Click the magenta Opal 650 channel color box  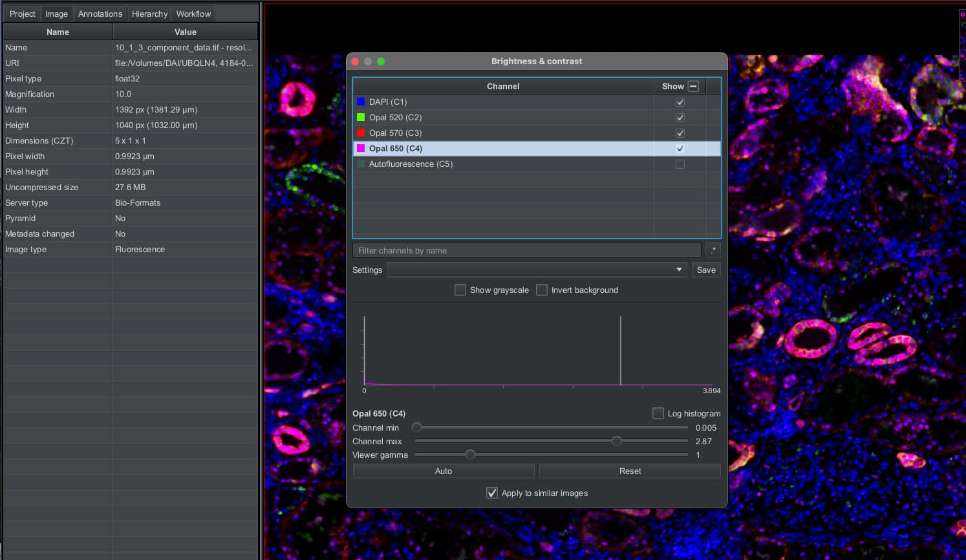(360, 148)
